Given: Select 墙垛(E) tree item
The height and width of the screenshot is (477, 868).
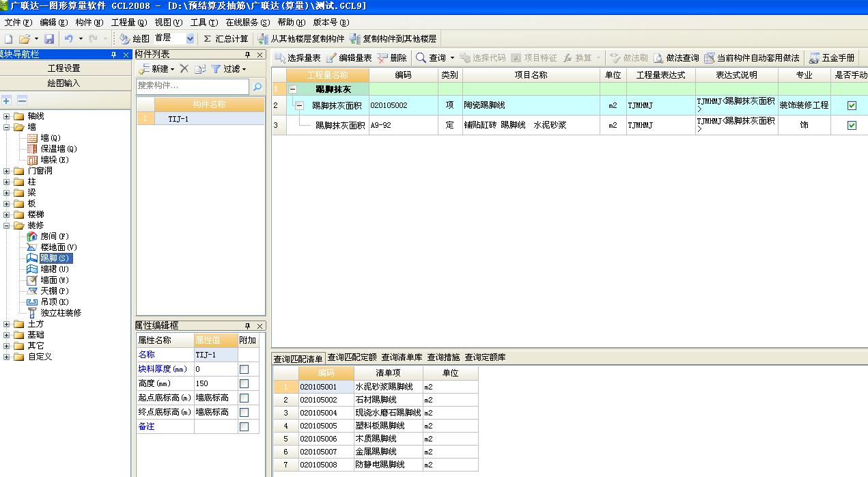Looking at the screenshot, I should point(54,160).
